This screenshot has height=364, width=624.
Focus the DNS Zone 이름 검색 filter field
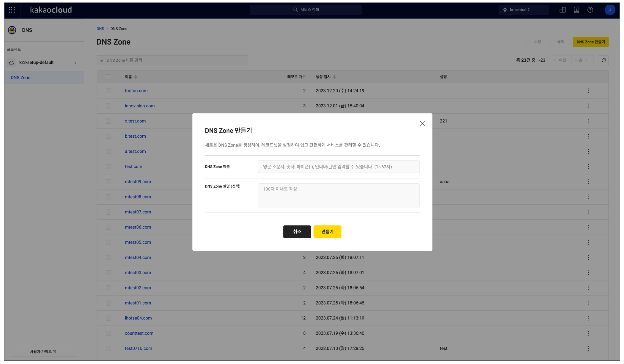pyautogui.click(x=172, y=60)
